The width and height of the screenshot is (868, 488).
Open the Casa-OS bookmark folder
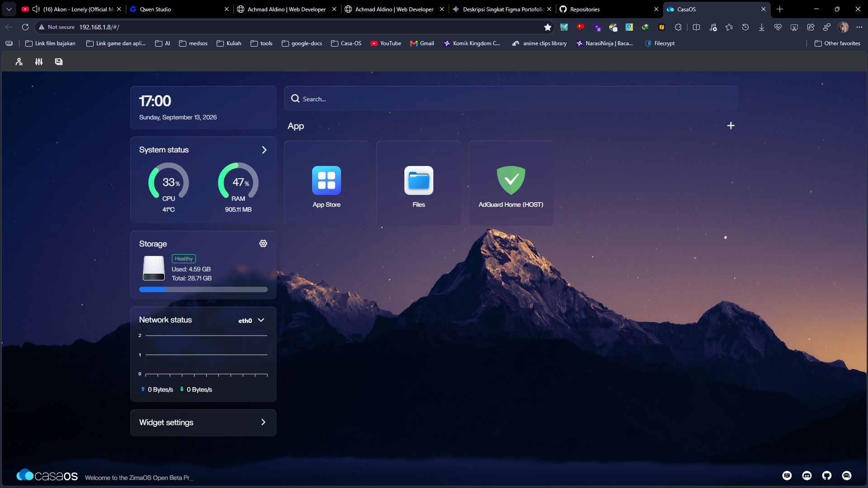(346, 43)
